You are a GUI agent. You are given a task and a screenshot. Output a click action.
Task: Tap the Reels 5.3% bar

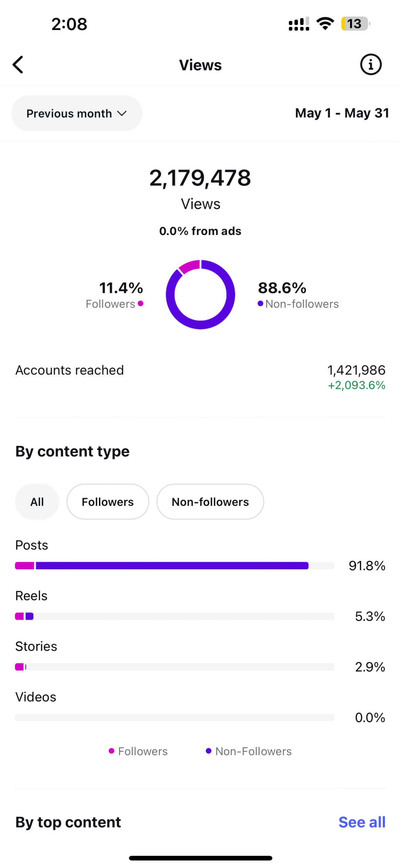tap(175, 616)
